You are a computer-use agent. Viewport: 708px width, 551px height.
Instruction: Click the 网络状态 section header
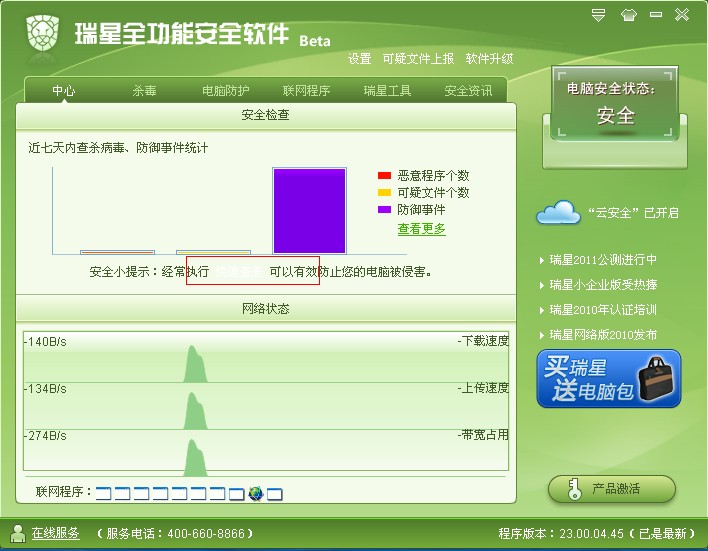[266, 309]
